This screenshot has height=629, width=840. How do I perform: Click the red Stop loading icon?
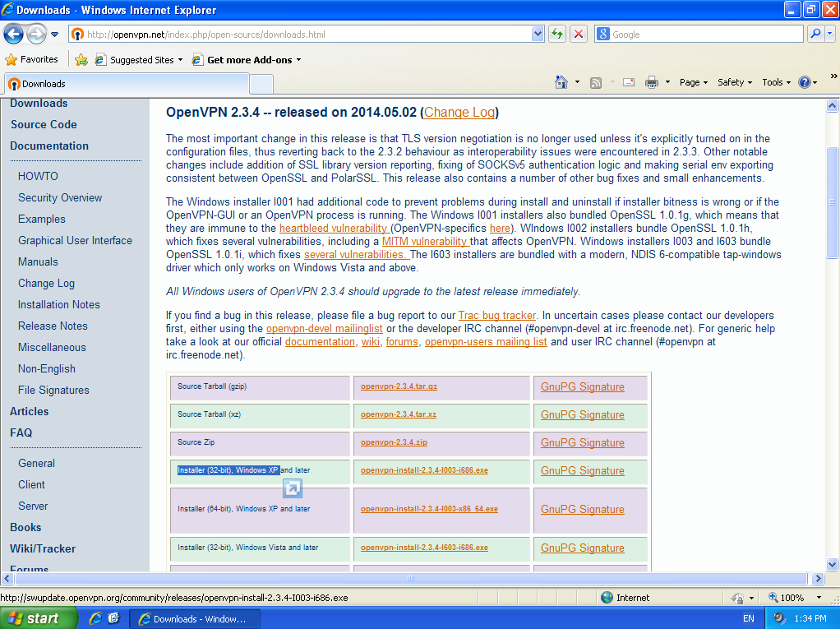(579, 35)
